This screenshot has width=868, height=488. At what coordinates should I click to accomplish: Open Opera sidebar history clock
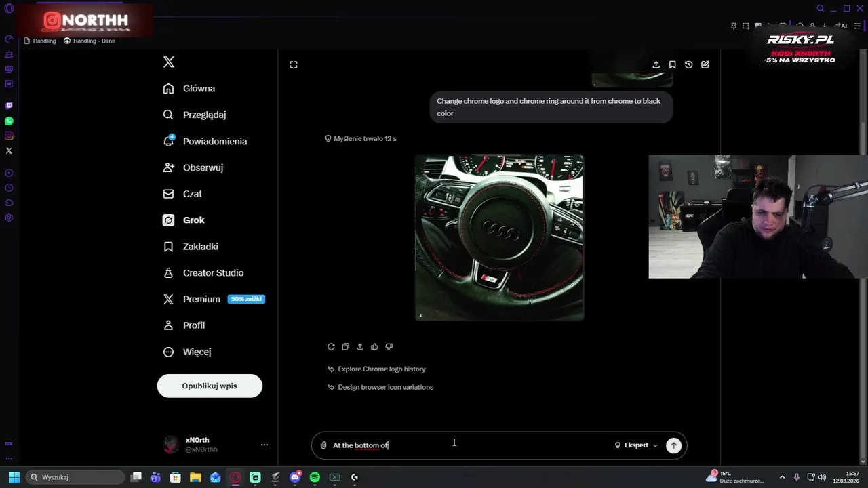click(x=9, y=188)
